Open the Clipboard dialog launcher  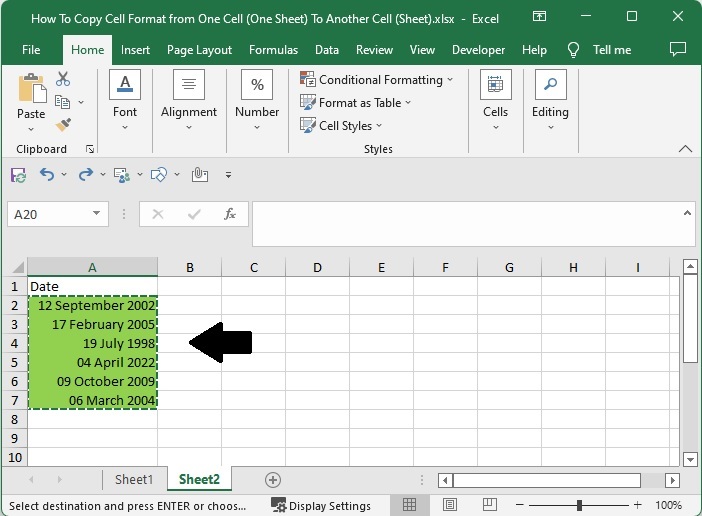click(x=90, y=149)
